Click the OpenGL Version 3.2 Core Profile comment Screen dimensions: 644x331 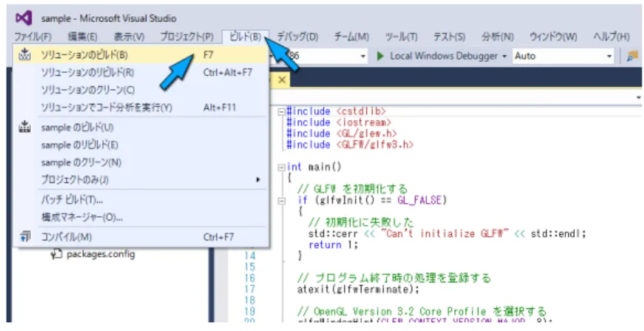click(x=422, y=311)
